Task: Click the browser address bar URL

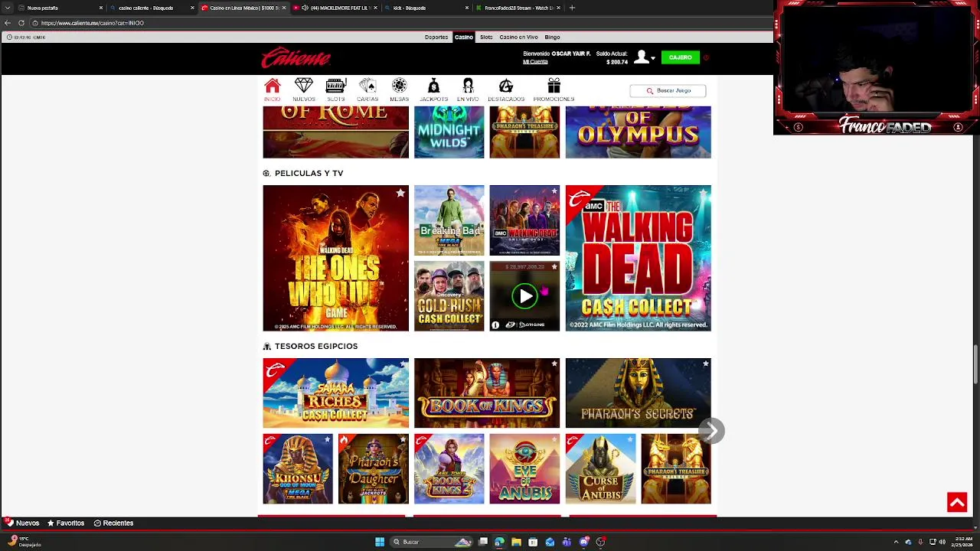Action: [x=93, y=23]
